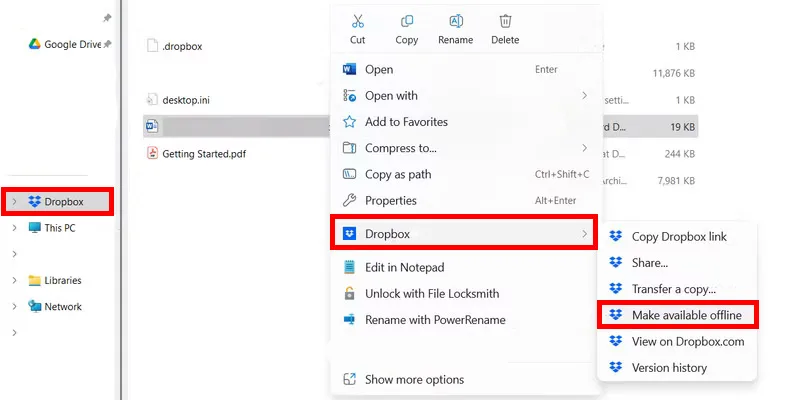Screen dimensions: 800x400
Task: Select the .dropbox file name
Action: (x=182, y=46)
